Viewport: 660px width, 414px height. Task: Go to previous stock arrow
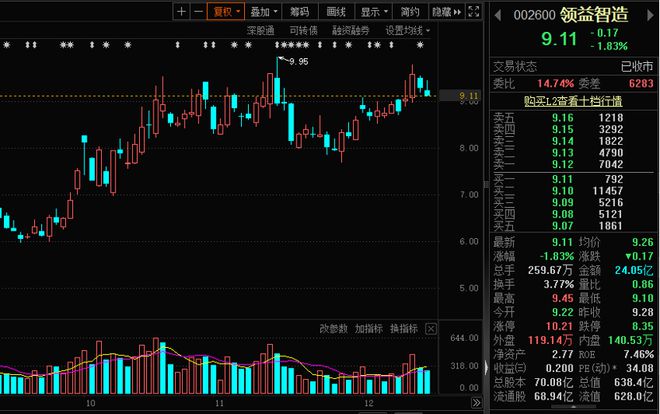(498, 15)
